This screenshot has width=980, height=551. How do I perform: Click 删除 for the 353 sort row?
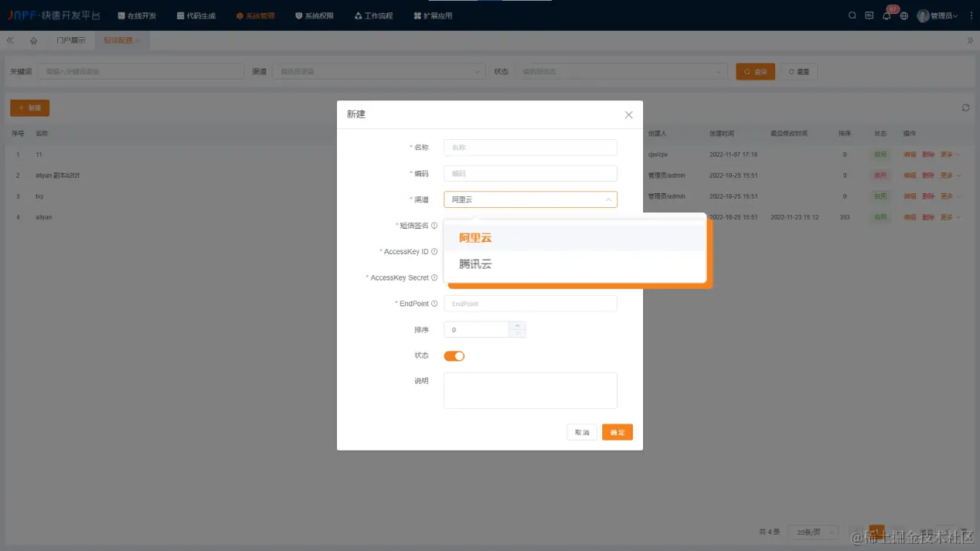[x=928, y=217]
